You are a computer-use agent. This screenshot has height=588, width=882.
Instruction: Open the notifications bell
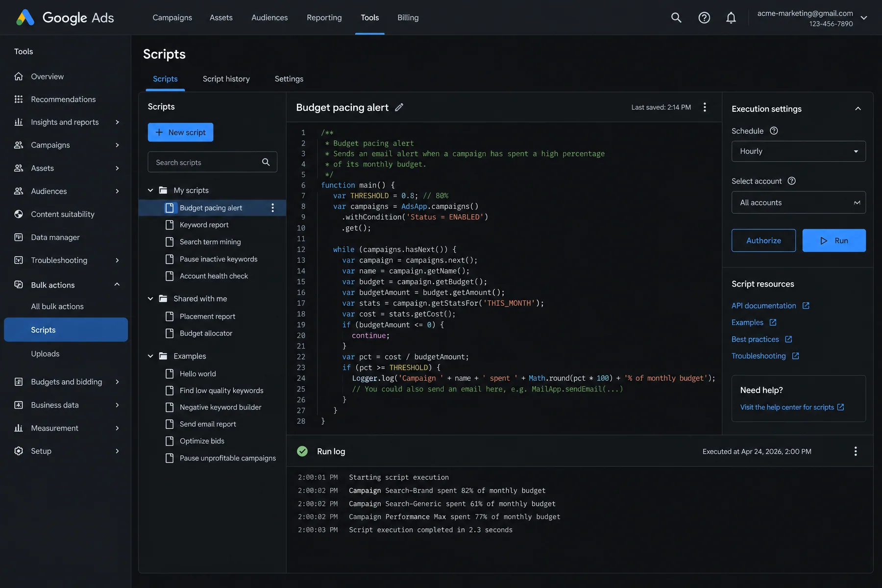click(x=731, y=18)
